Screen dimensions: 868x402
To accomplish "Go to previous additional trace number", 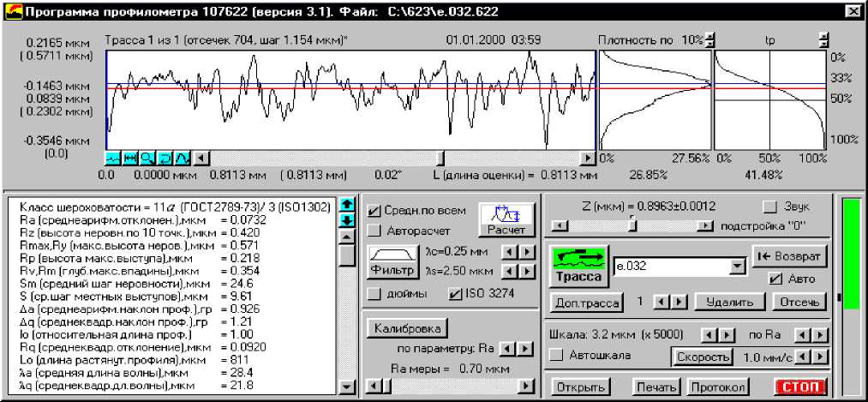I will (x=661, y=303).
